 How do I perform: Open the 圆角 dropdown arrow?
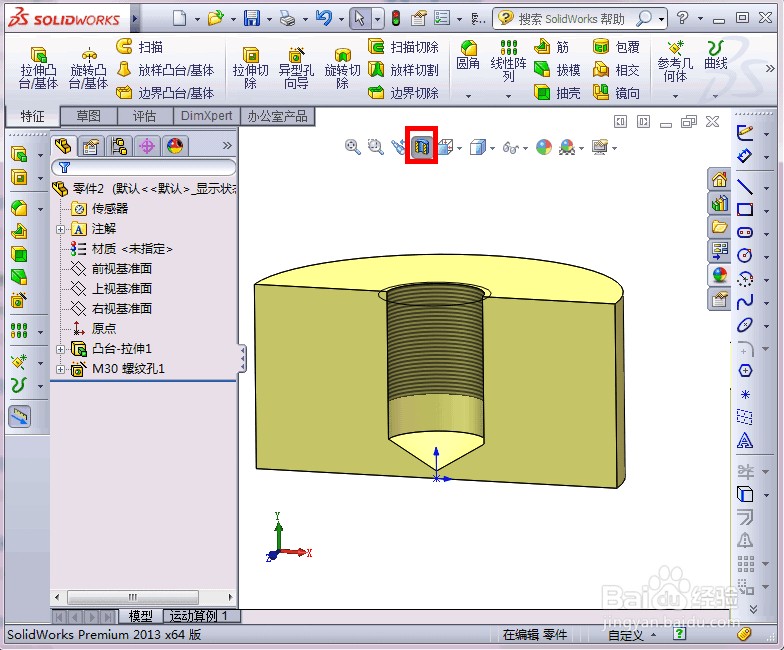468,96
